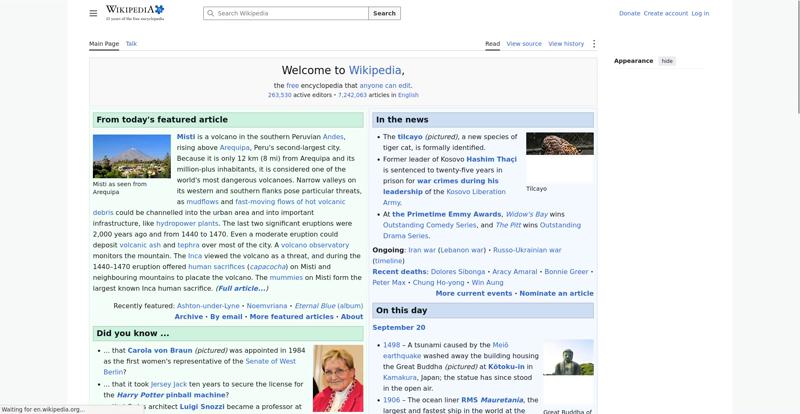800x414 pixels.
Task: Open the mudflows link
Action: coord(203,202)
